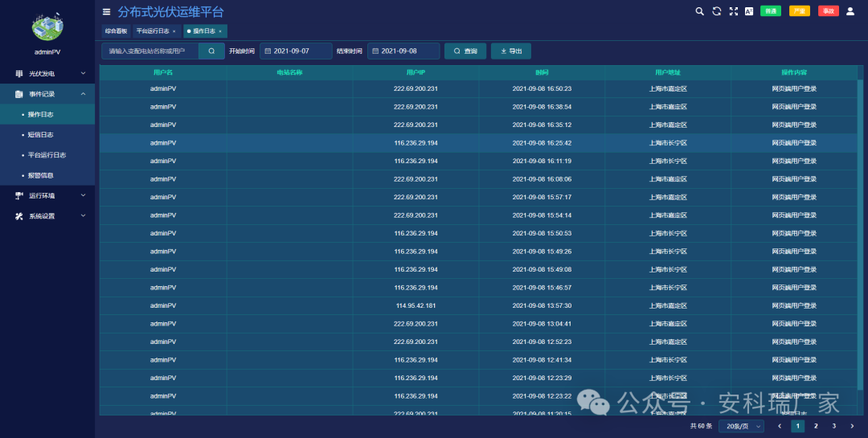Click the yellow 严重 alarm badge
868x438 pixels.
point(799,11)
